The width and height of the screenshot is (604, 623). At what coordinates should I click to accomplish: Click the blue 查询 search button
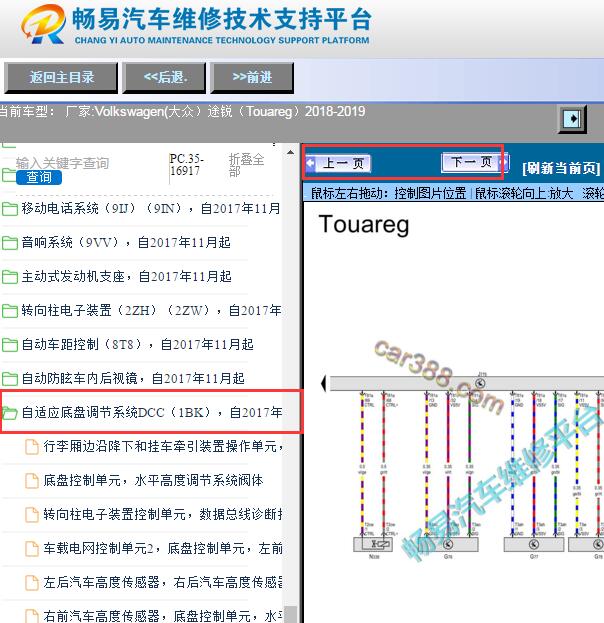click(x=39, y=177)
